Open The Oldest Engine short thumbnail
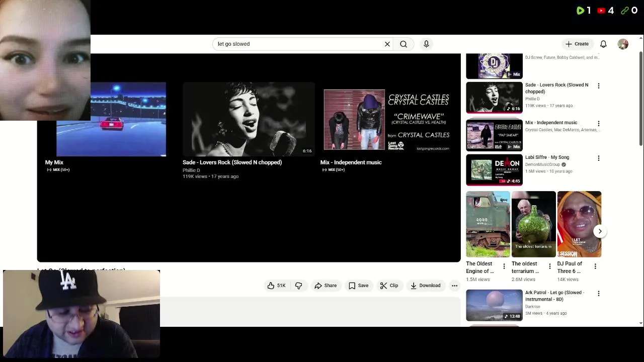This screenshot has width=644, height=362. pyautogui.click(x=488, y=224)
